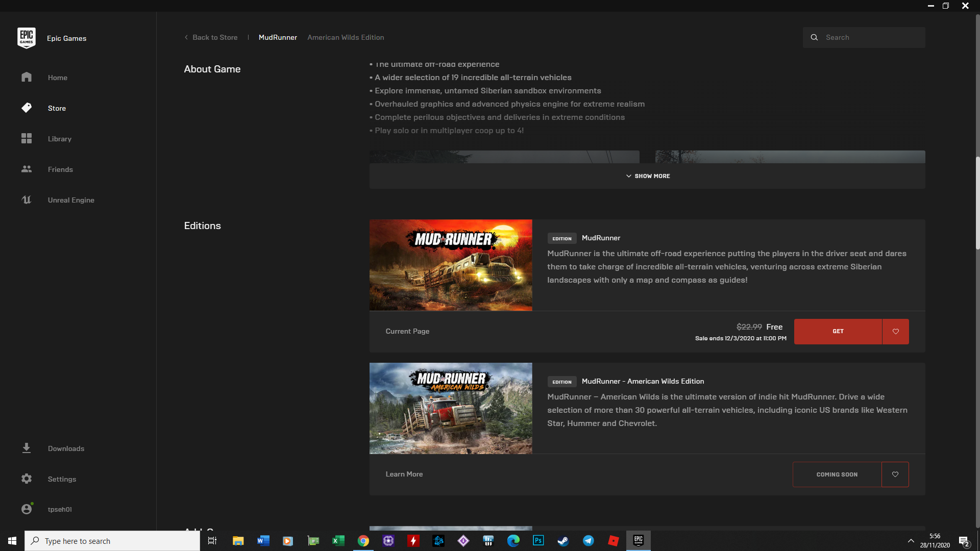The image size is (980, 551).
Task: Open the tpseh01 account profile icon
Action: pos(27,509)
